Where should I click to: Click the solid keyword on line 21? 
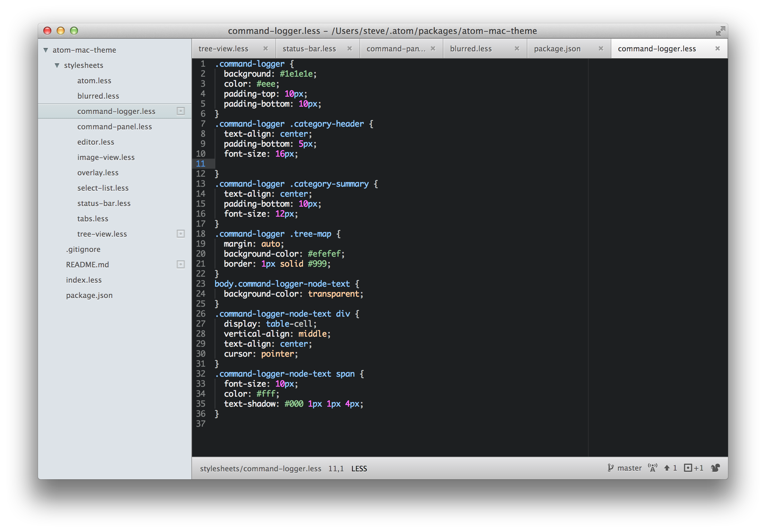click(291, 264)
